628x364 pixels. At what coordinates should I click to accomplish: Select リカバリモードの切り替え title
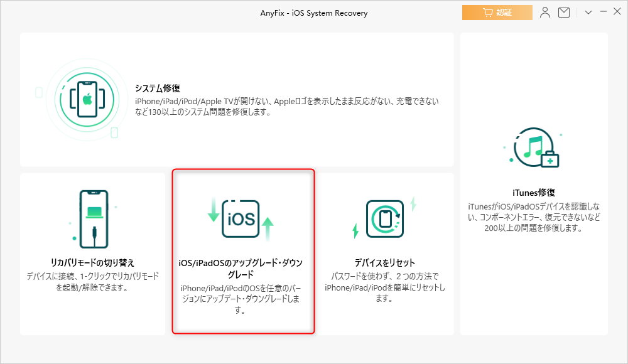[x=92, y=263]
